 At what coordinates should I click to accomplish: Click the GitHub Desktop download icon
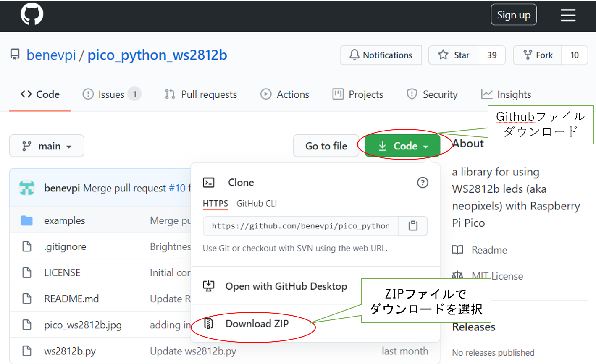point(209,286)
